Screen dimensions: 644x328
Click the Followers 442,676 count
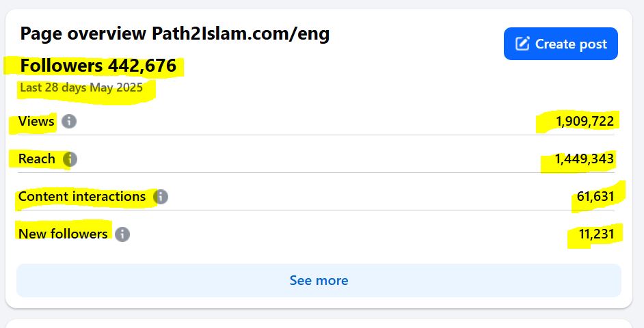pyautogui.click(x=98, y=66)
